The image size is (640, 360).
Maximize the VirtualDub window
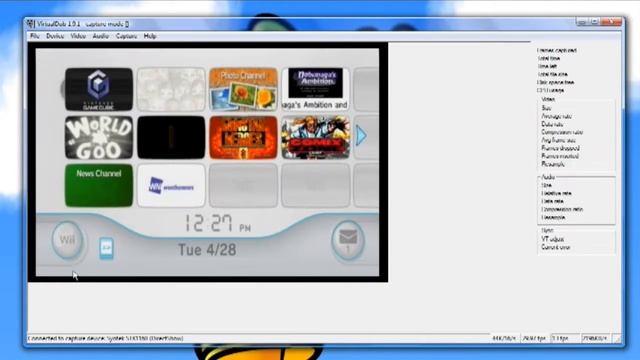[x=594, y=22]
